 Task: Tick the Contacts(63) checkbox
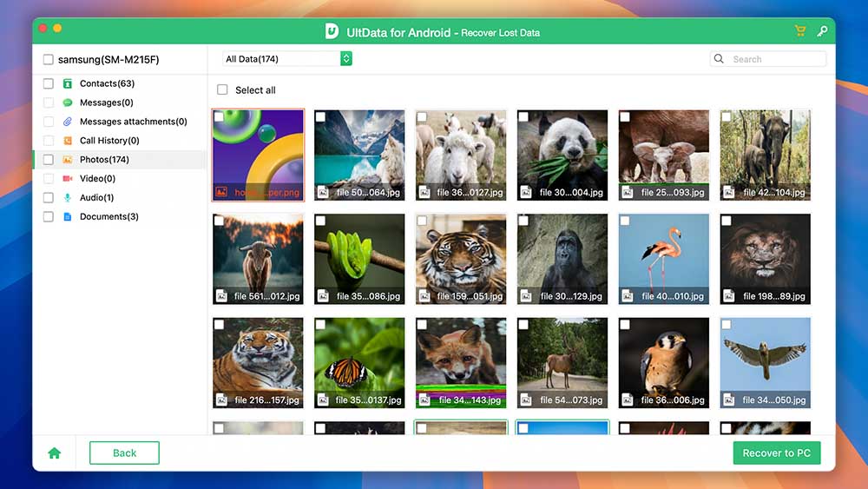(48, 83)
